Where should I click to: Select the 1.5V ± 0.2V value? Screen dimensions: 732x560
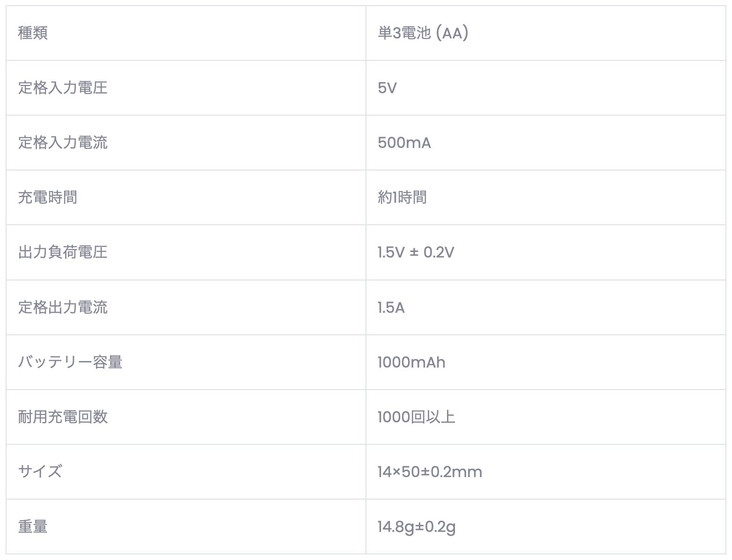[x=416, y=252]
